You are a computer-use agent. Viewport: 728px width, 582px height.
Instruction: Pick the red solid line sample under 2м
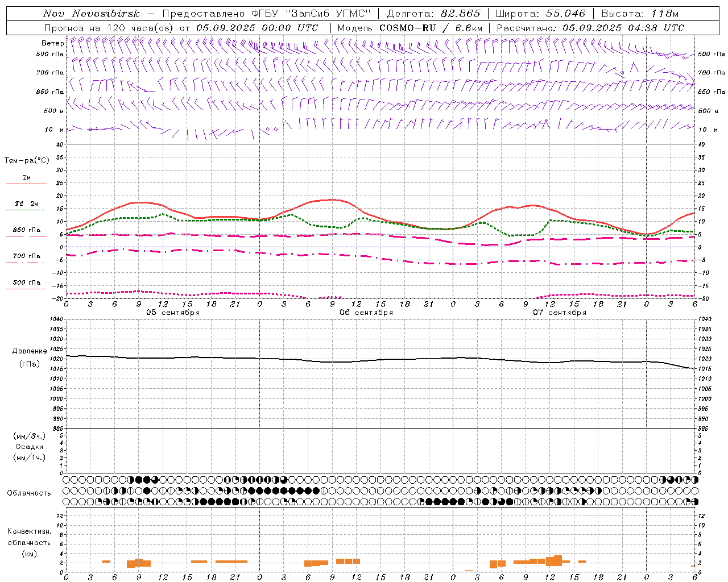tap(26, 184)
